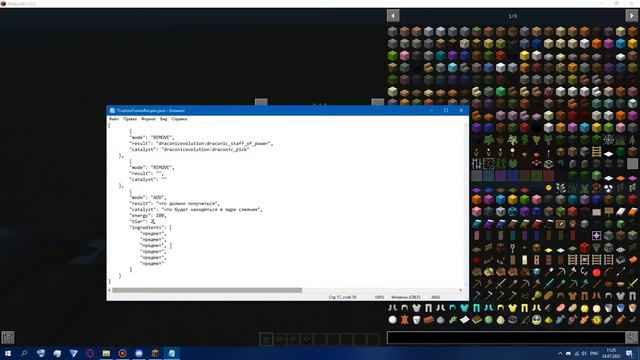
Task: Select the book item
Action: [476, 320]
